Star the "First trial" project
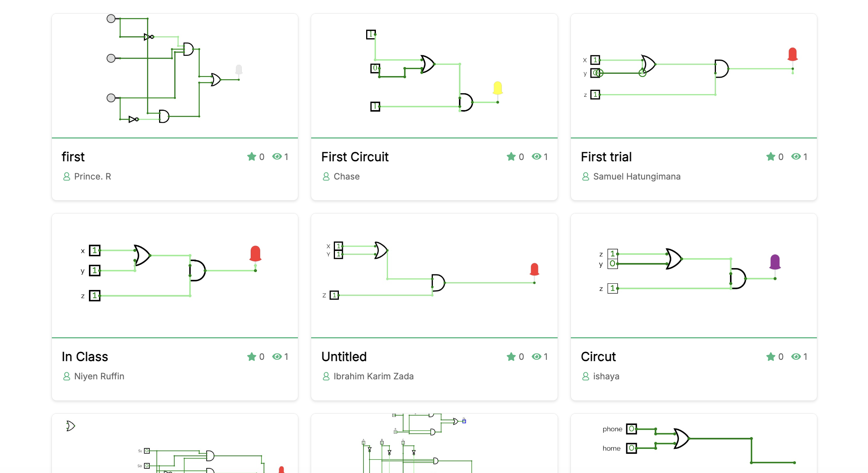The height and width of the screenshot is (473, 868). (771, 156)
